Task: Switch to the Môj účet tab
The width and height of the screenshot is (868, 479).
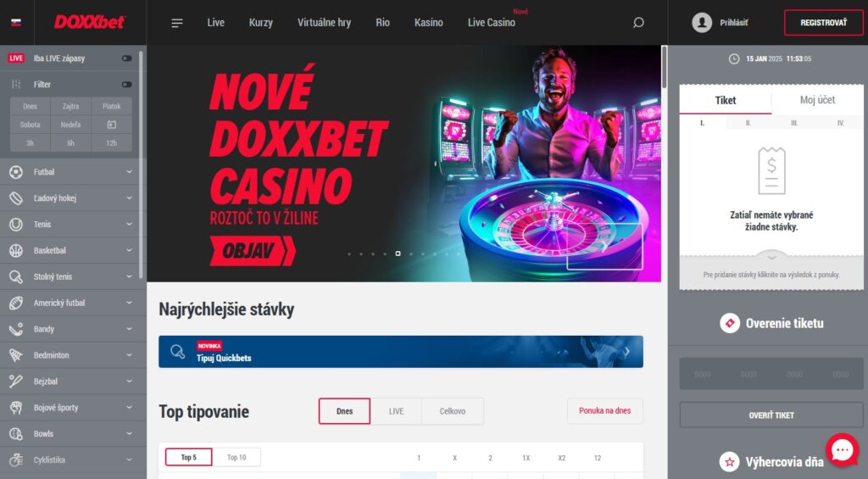Action: [817, 100]
